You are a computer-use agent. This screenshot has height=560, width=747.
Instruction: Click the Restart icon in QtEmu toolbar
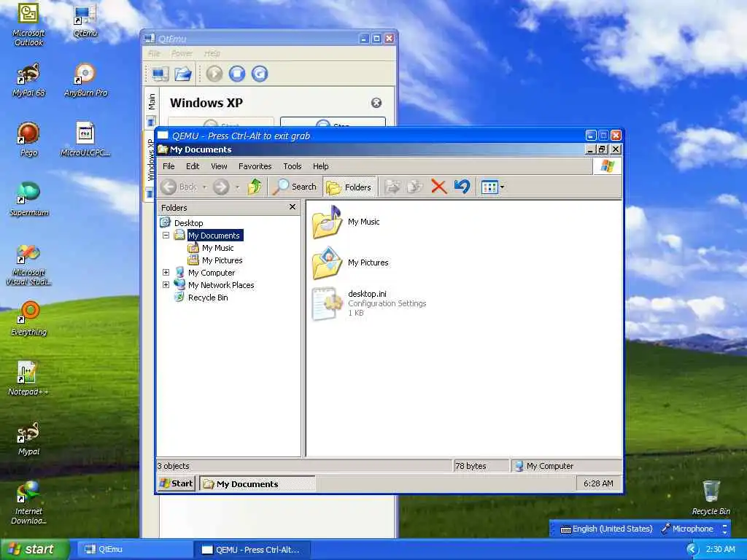coord(260,74)
